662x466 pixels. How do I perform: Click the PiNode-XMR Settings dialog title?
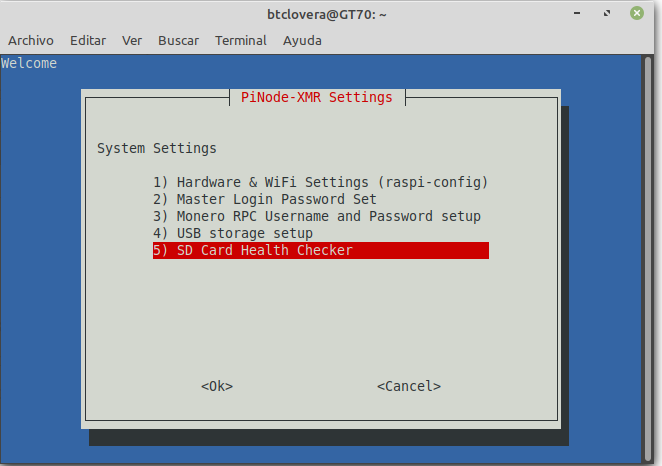point(317,98)
